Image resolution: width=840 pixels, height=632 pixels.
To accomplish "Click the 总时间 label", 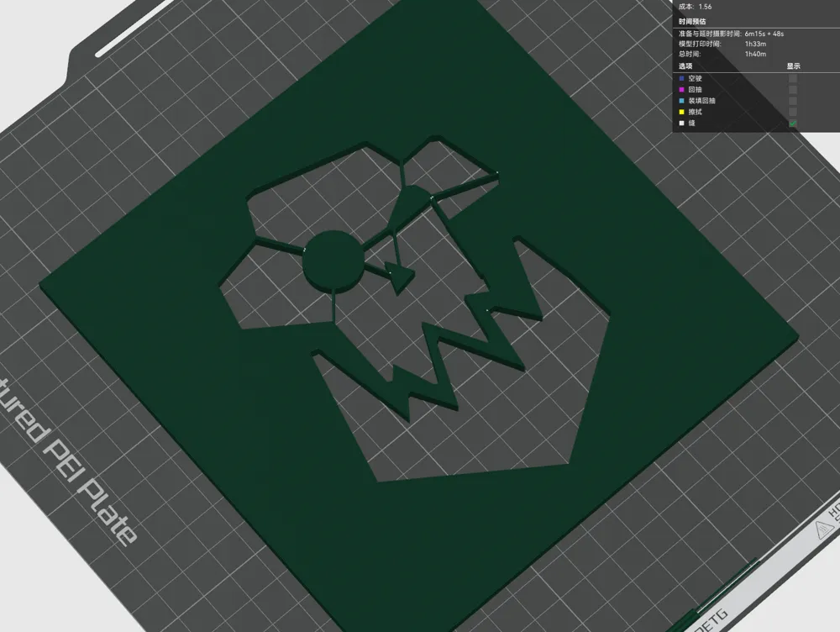I will (690, 54).
